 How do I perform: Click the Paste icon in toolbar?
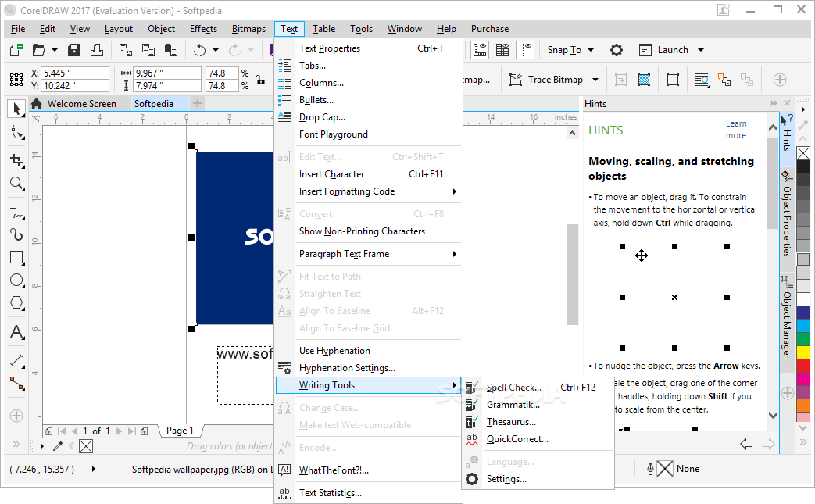[x=171, y=50]
